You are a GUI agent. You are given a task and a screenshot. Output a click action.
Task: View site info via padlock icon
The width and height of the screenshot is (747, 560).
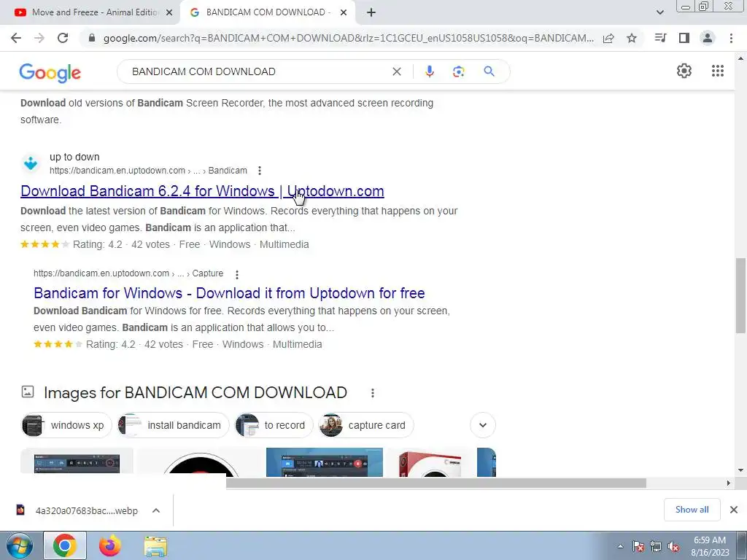pyautogui.click(x=92, y=38)
